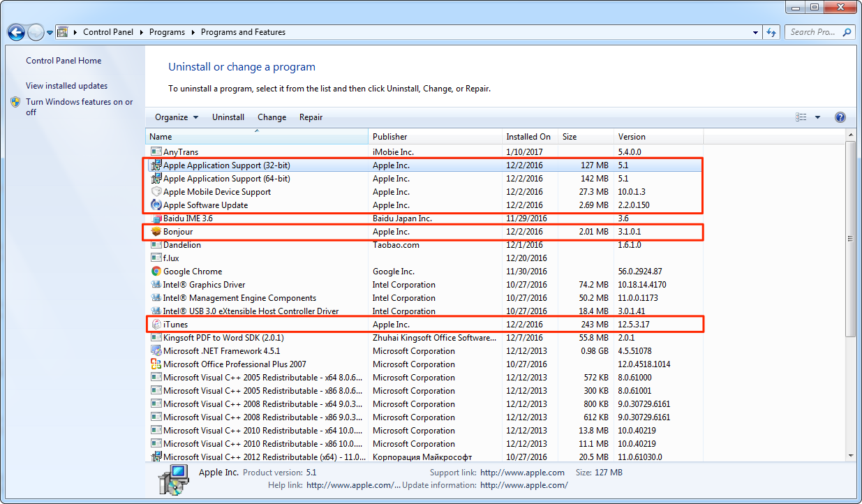This screenshot has width=862, height=504.
Task: Click the Uninstall toolbar button
Action: [x=228, y=117]
